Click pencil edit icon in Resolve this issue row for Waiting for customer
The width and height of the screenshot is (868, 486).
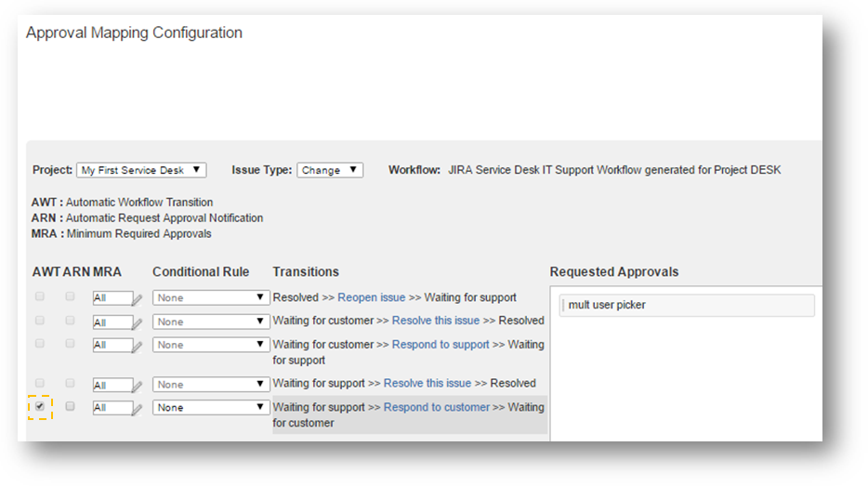pyautogui.click(x=138, y=322)
